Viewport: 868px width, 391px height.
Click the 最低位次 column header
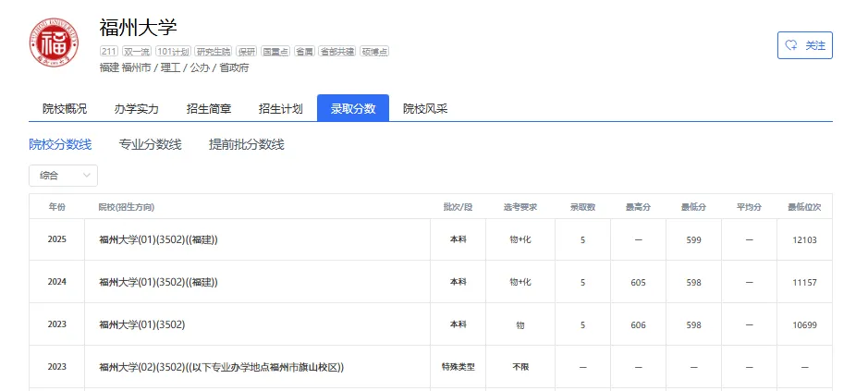coord(804,206)
